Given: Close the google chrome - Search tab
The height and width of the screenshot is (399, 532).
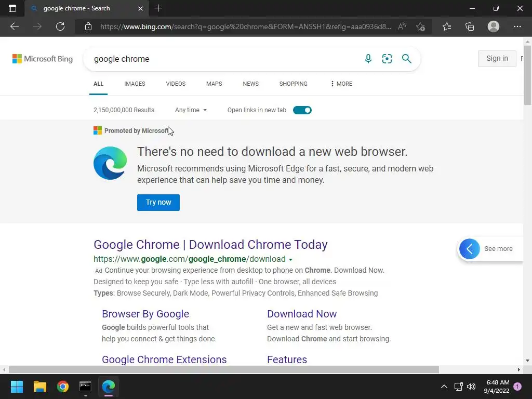Looking at the screenshot, I should pos(140,8).
